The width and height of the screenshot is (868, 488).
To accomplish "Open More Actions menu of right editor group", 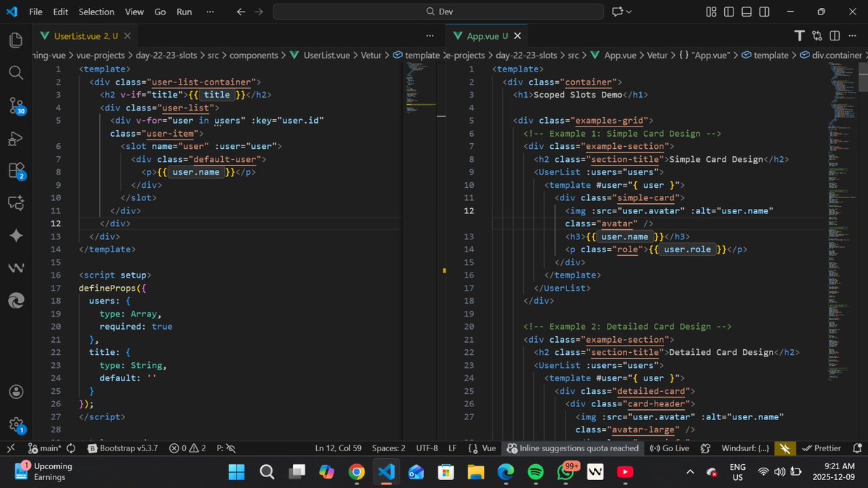I will [852, 36].
